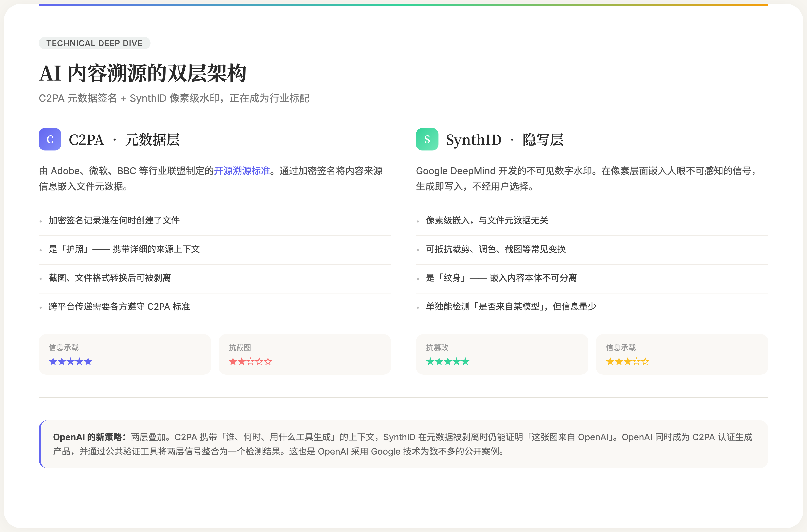Click the 抗截图 label
Screen dimensions: 807x532
point(240,347)
